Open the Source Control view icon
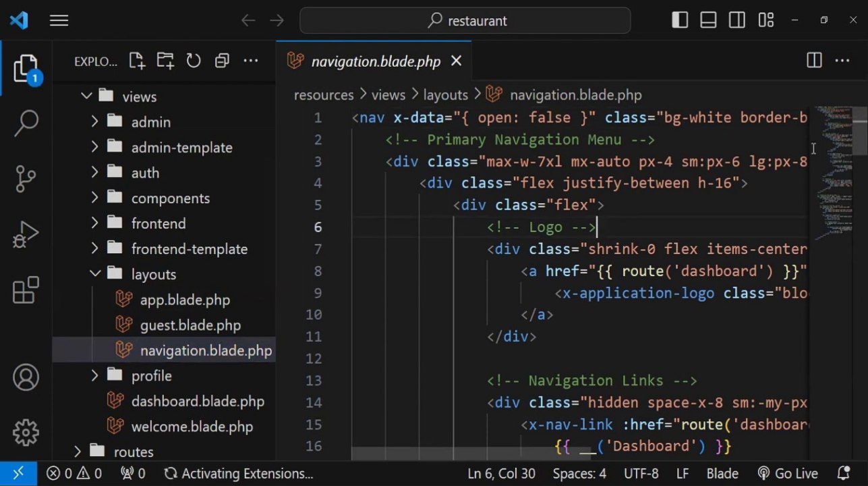Screen dimensions: 868x486 click(26, 179)
